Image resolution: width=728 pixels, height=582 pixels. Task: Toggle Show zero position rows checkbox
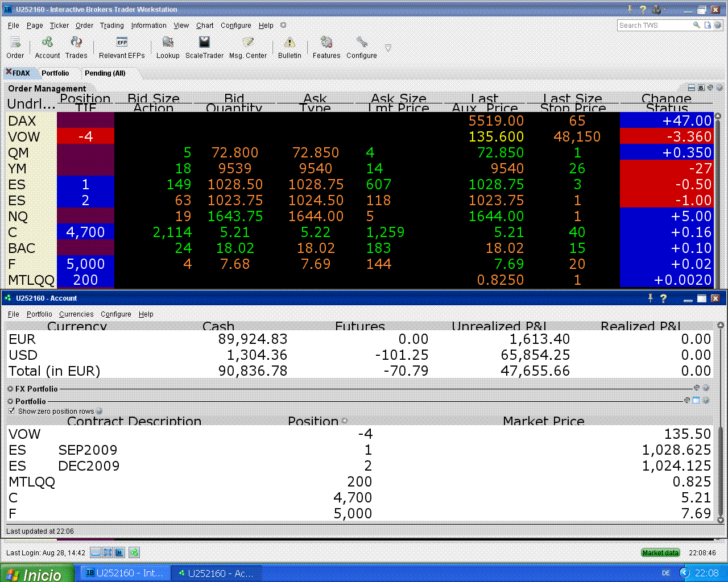(12, 411)
